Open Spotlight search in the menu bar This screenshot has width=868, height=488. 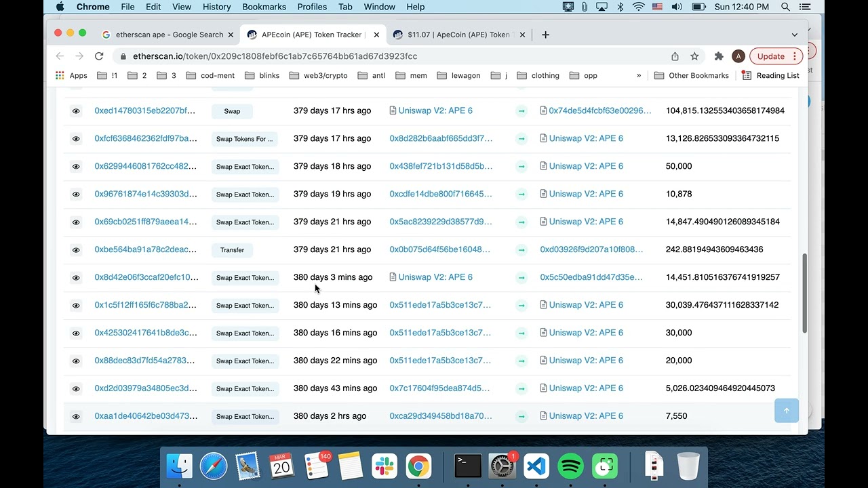[785, 7]
